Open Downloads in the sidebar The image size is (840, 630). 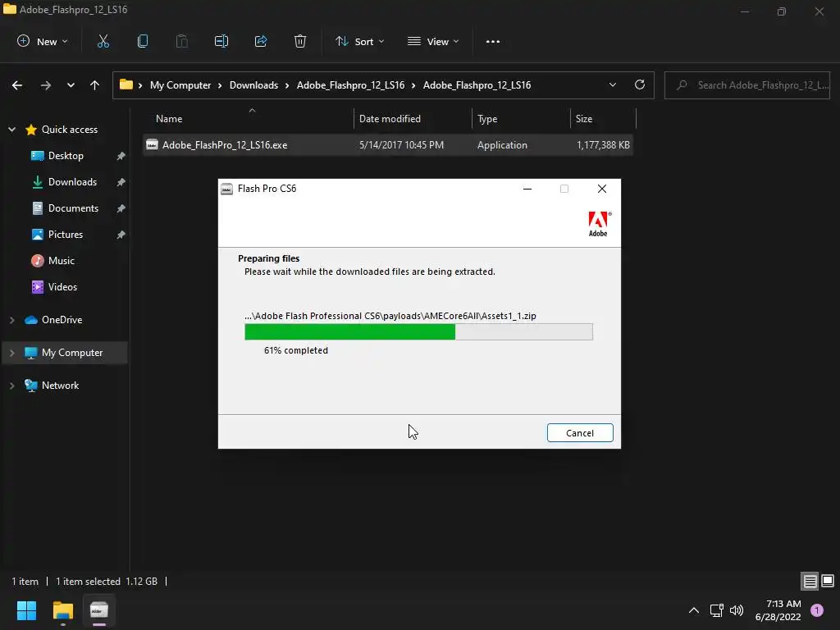point(72,181)
